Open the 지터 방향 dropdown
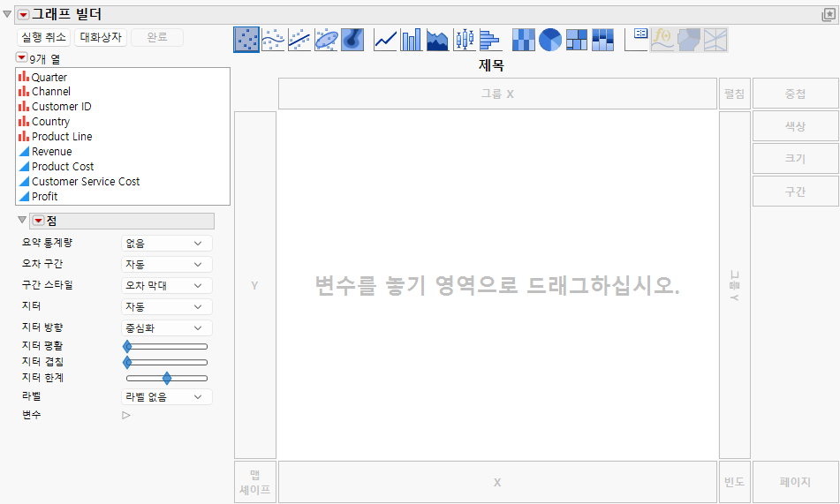This screenshot has width=840, height=504. 167,327
